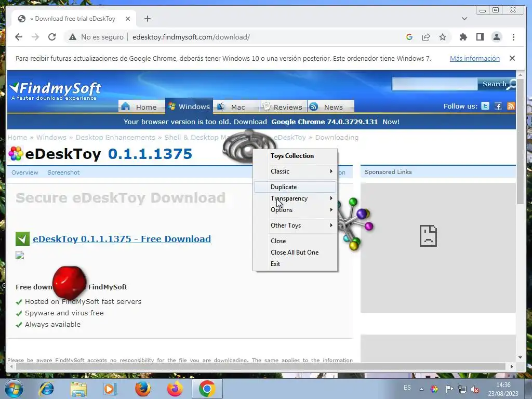Select Exit in toy context menu

(295, 263)
